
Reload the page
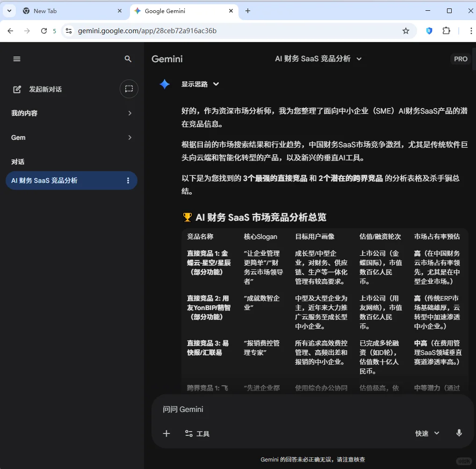pos(43,31)
